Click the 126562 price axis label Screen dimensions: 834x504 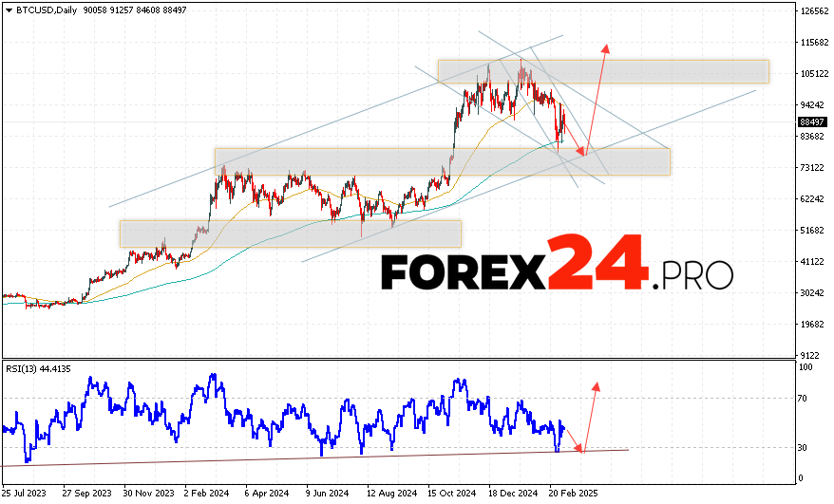[x=811, y=11]
